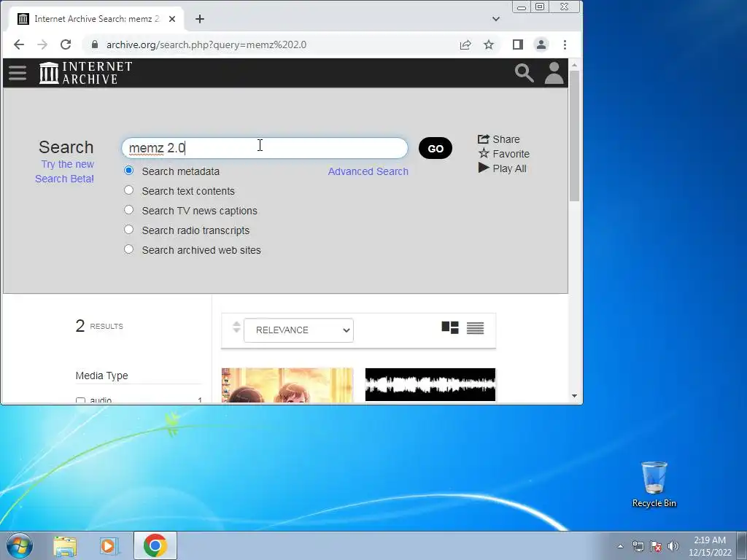This screenshot has width=747, height=560.
Task: Select Search radio transcripts option
Action: pyautogui.click(x=128, y=230)
